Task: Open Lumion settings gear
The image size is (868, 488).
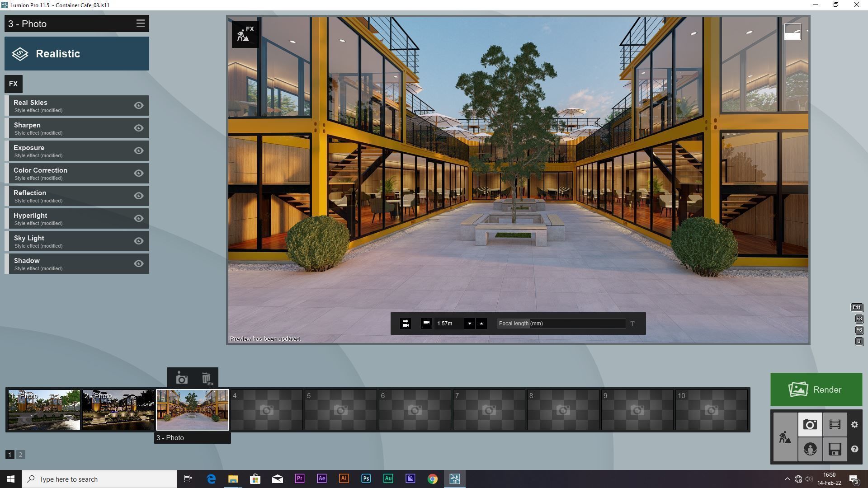Action: (x=854, y=425)
